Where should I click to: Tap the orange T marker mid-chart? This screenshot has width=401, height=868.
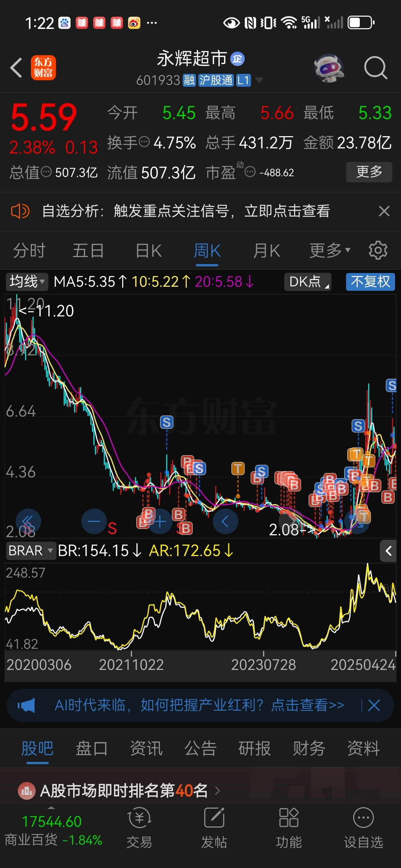tap(238, 468)
